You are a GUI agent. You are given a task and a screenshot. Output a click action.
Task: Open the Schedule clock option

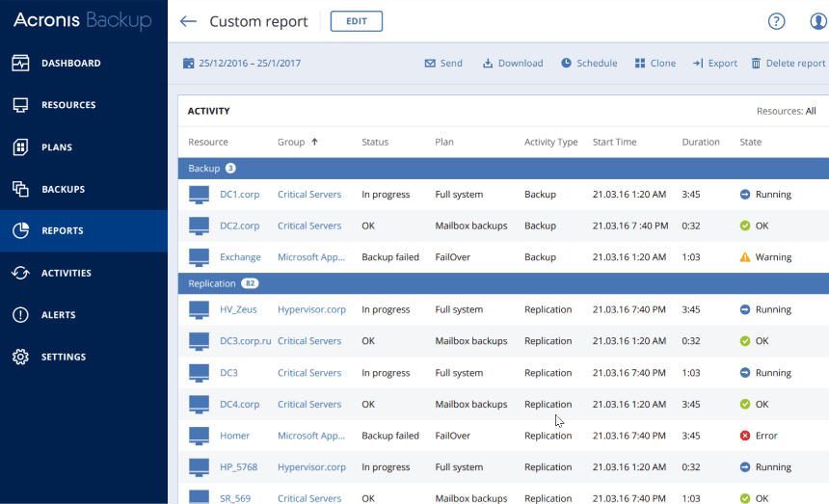589,64
